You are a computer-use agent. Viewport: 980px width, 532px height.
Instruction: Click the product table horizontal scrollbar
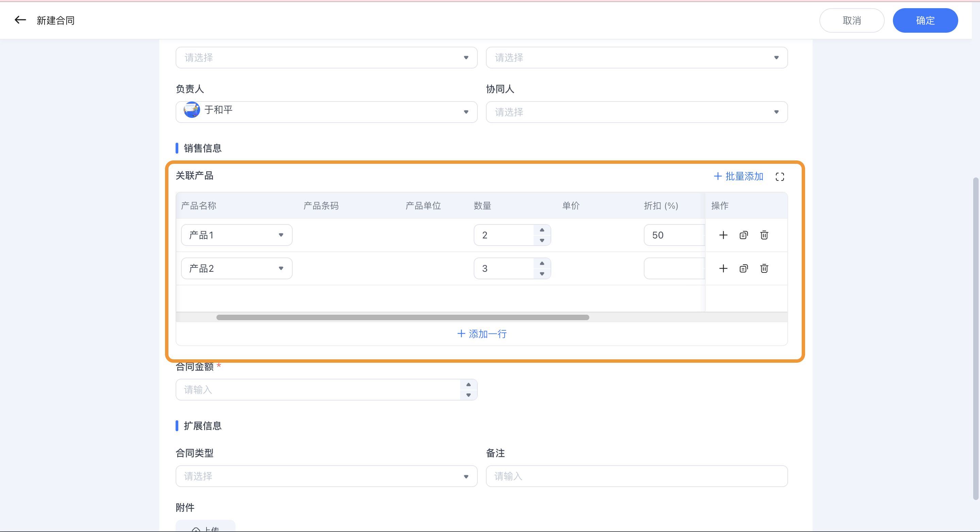point(403,317)
